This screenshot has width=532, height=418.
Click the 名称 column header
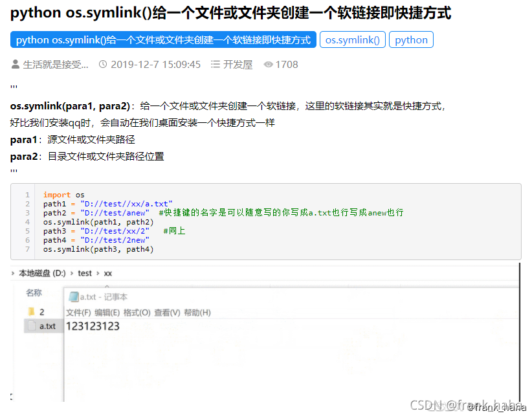(34, 292)
